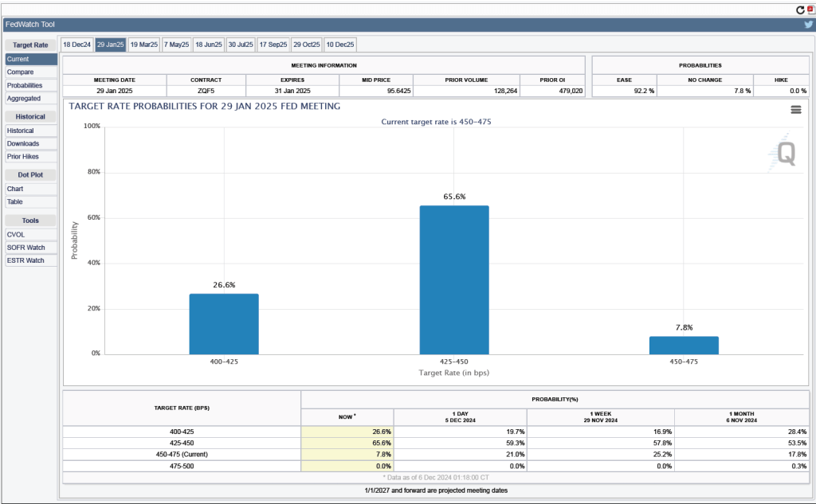816x504 pixels.
Task: Click the red PDF icon at top right
Action: click(x=810, y=10)
